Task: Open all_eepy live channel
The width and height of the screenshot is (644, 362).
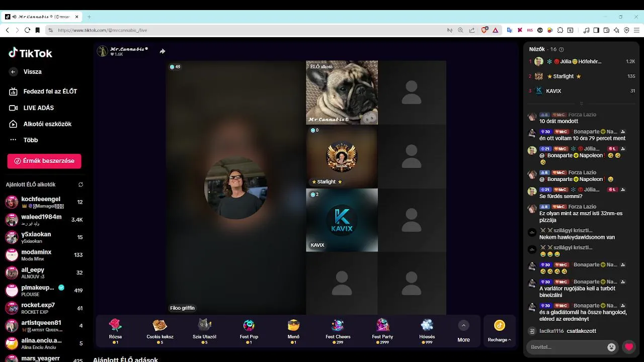Action: pyautogui.click(x=44, y=273)
